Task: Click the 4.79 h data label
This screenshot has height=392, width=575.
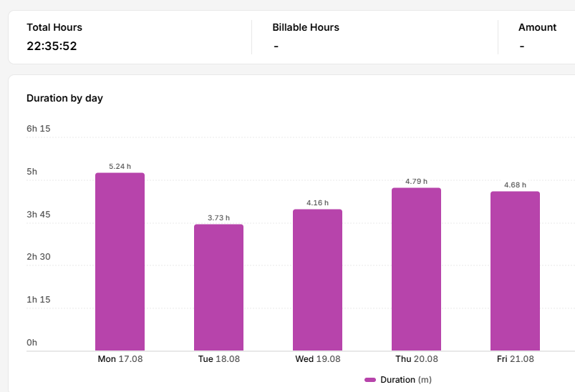Action: 416,182
